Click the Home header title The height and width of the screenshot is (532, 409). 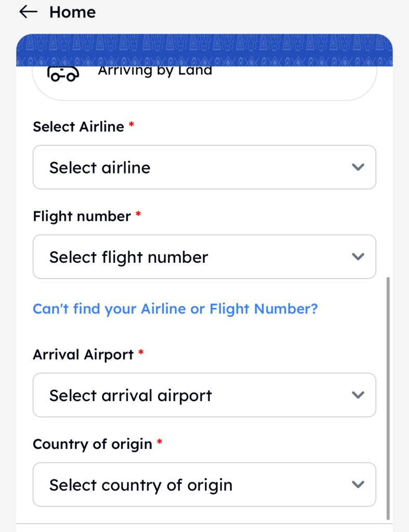(x=72, y=12)
